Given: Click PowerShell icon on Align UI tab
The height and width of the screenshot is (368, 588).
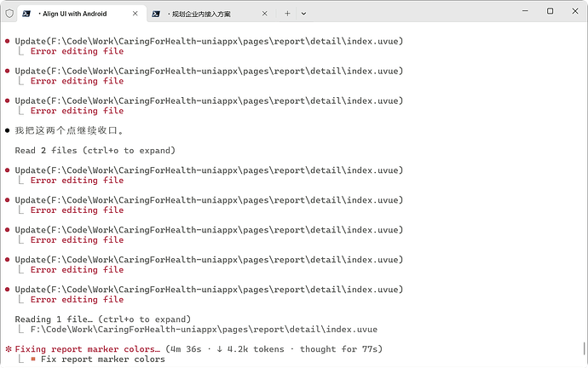Looking at the screenshot, I should tap(26, 14).
